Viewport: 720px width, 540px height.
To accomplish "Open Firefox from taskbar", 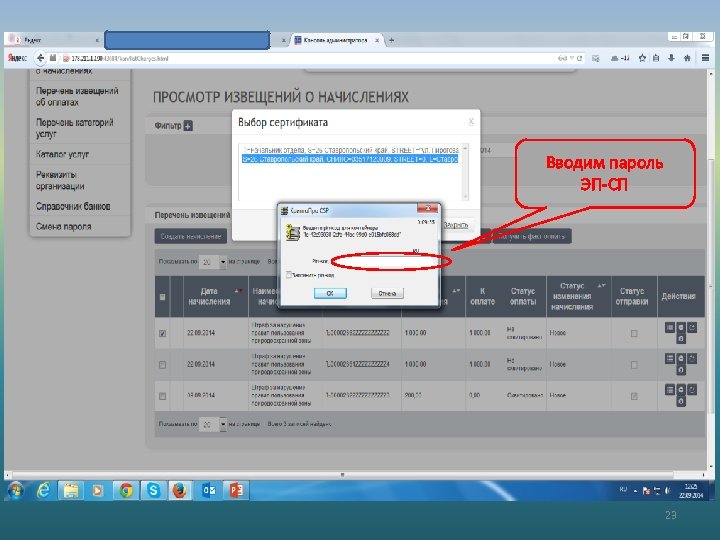I will 180,491.
